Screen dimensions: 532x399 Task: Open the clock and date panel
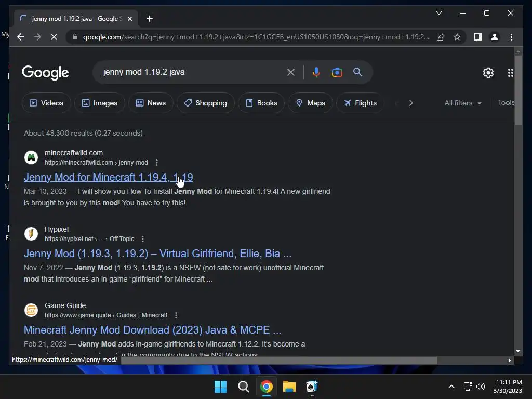coord(508,387)
